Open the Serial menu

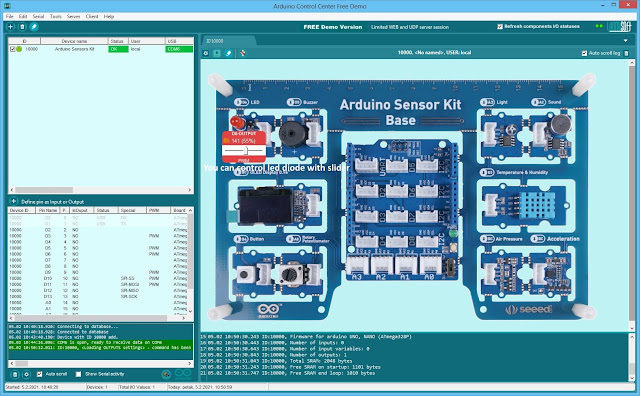tap(38, 16)
